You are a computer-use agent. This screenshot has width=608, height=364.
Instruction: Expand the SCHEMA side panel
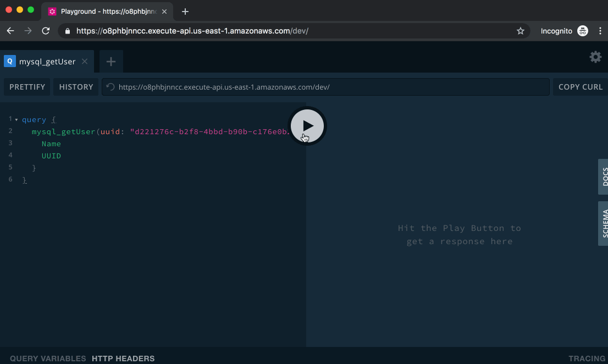click(x=604, y=223)
